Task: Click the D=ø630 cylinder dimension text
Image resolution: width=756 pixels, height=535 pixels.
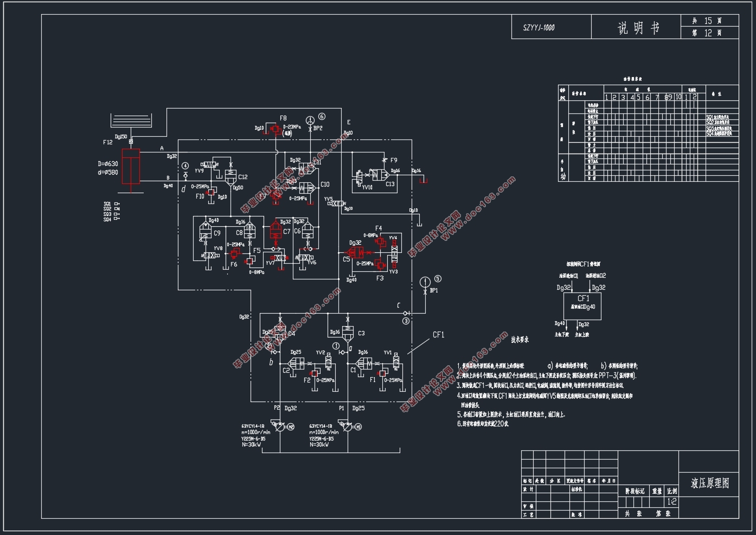Action: (x=108, y=164)
